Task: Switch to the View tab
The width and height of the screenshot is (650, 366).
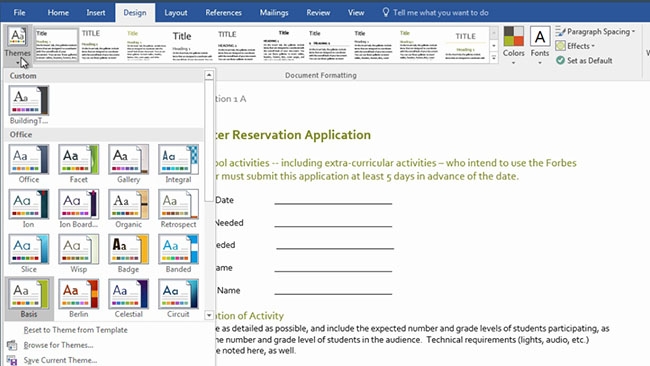Action: (356, 12)
